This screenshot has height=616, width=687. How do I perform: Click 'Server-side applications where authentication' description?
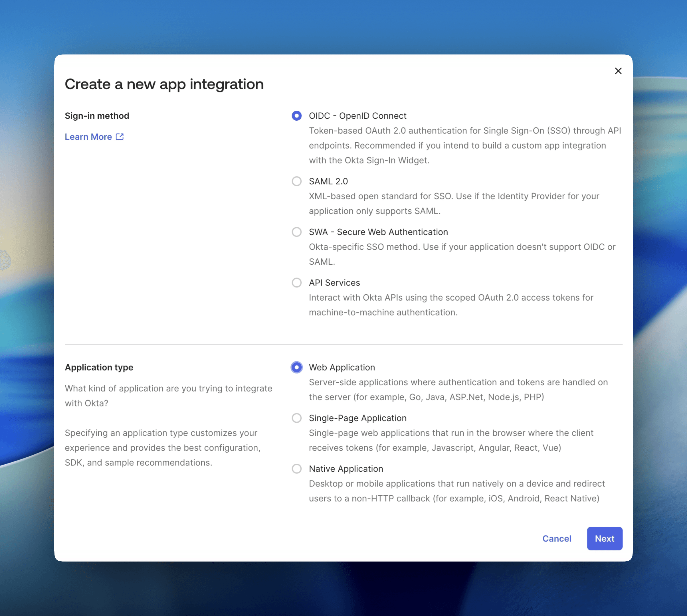pyautogui.click(x=458, y=390)
